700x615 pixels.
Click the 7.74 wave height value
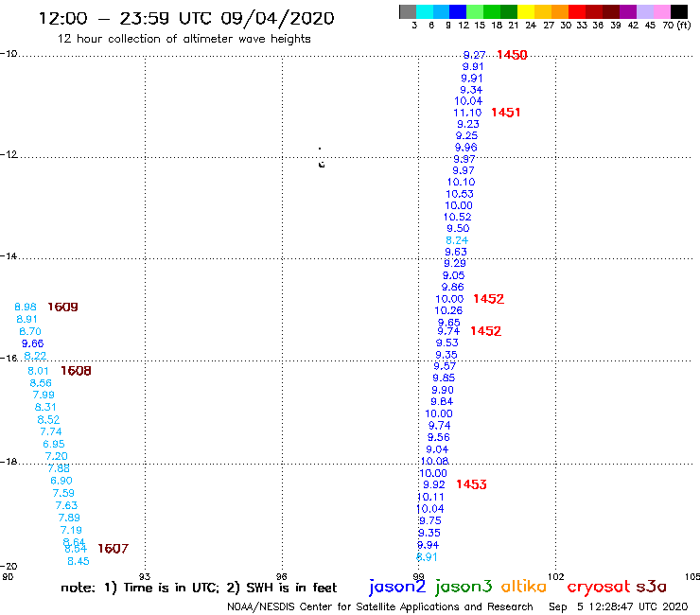point(51,431)
